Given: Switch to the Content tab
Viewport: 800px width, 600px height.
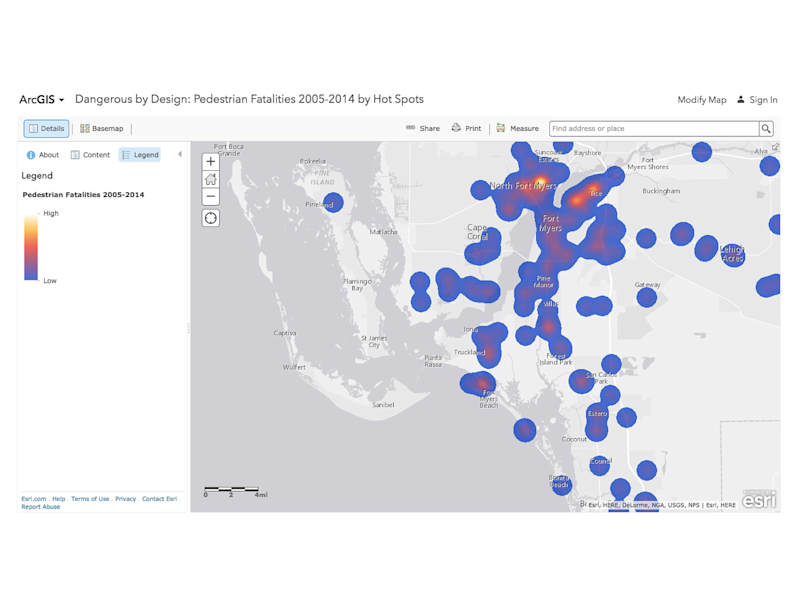Looking at the screenshot, I should (90, 155).
